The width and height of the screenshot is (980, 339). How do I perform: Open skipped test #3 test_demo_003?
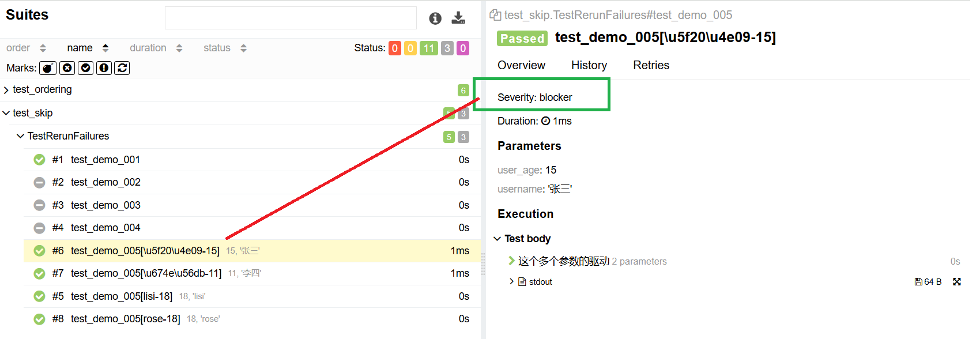pyautogui.click(x=252, y=205)
